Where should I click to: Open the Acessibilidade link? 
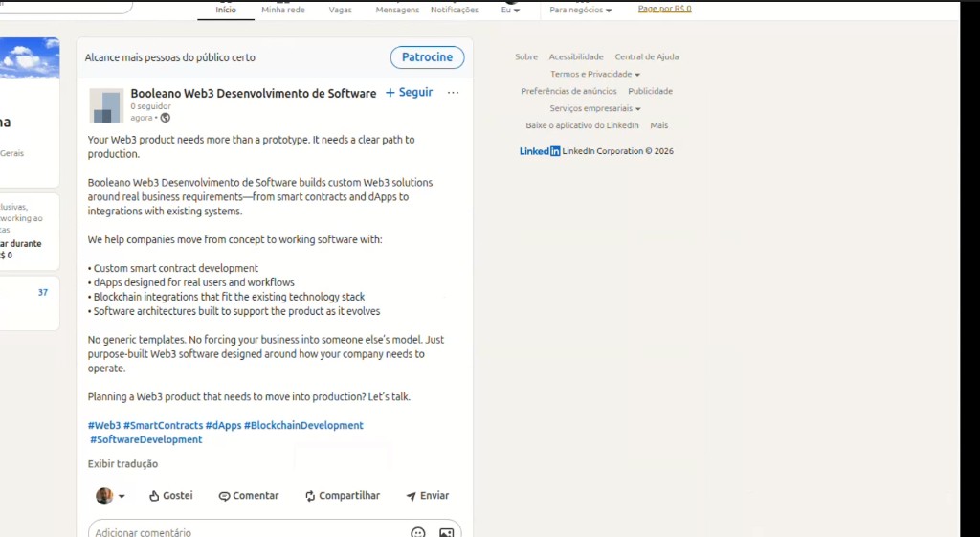tap(576, 56)
